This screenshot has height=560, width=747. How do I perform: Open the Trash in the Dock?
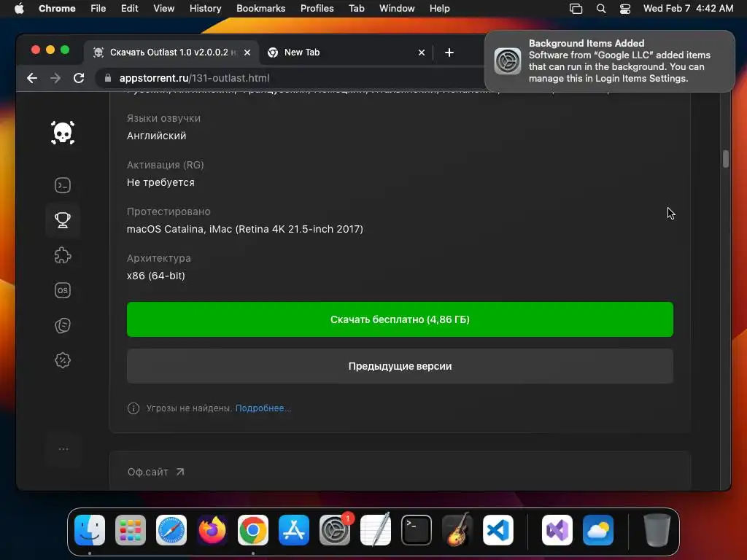[657, 530]
